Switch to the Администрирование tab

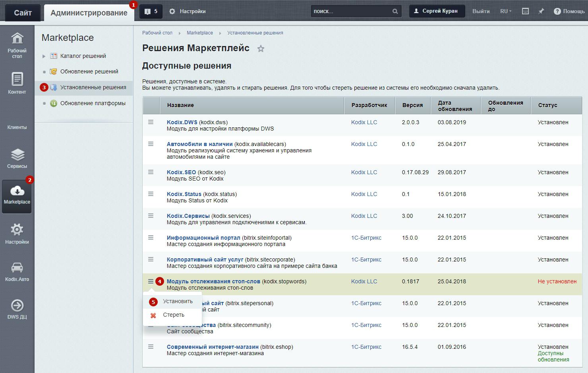point(89,13)
